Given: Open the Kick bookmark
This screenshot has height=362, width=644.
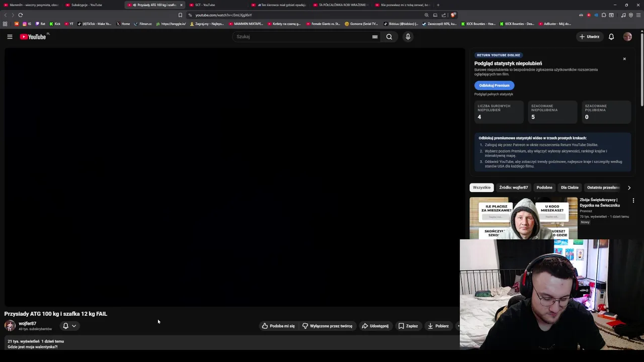Looking at the screenshot, I should pyautogui.click(x=55, y=24).
